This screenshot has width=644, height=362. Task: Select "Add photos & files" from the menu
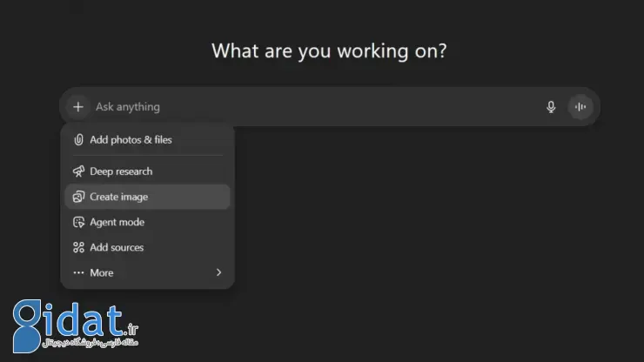point(131,139)
